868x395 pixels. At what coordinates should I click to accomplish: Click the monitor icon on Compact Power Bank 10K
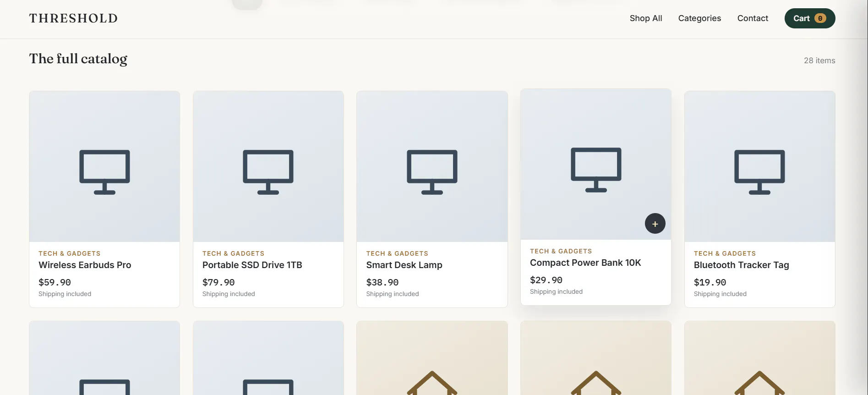pos(596,170)
